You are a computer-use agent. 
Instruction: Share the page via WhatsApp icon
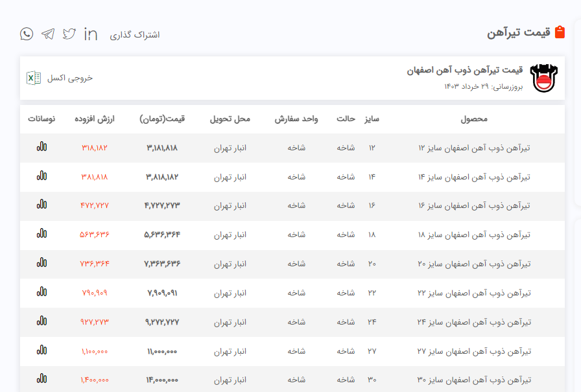(x=27, y=34)
